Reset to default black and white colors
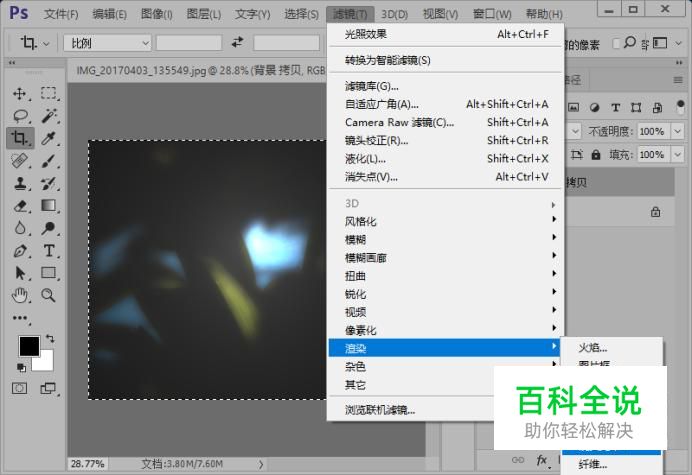This screenshot has width=692, height=475. coord(21,367)
